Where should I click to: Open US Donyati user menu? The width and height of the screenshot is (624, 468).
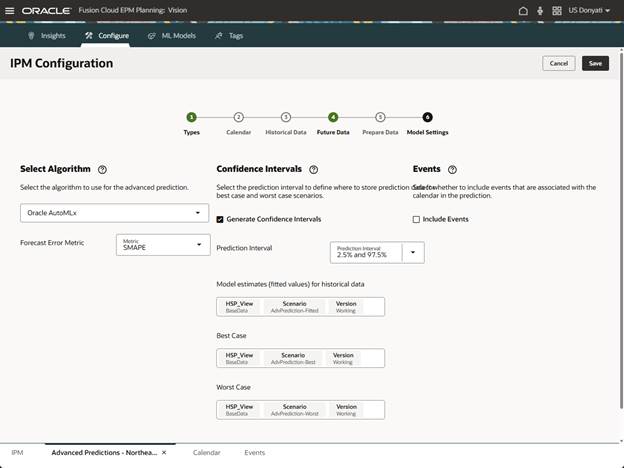point(590,10)
